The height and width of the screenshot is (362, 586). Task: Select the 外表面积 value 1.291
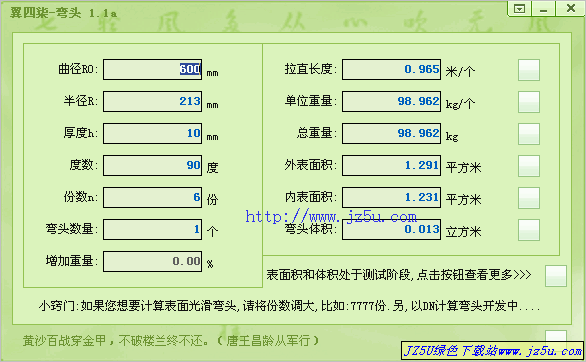coord(392,165)
